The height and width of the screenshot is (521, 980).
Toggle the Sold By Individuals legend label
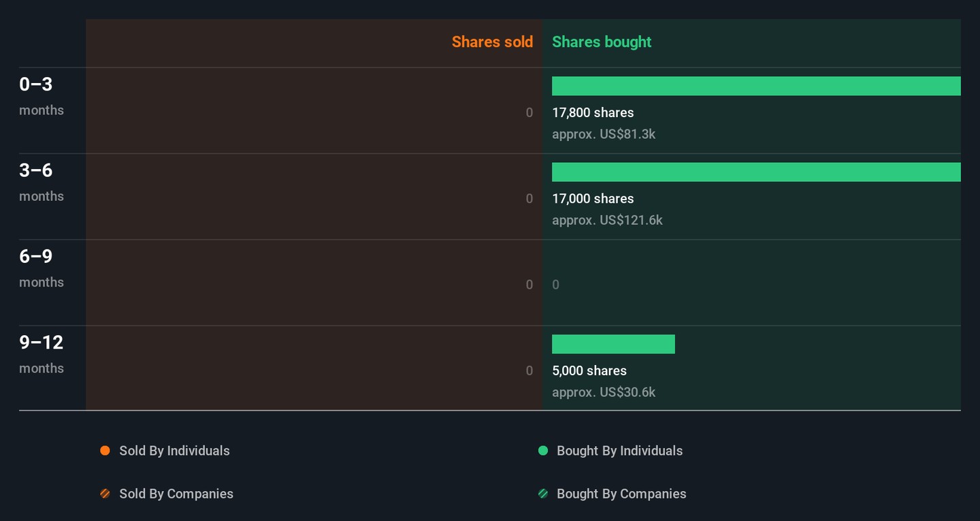(174, 451)
